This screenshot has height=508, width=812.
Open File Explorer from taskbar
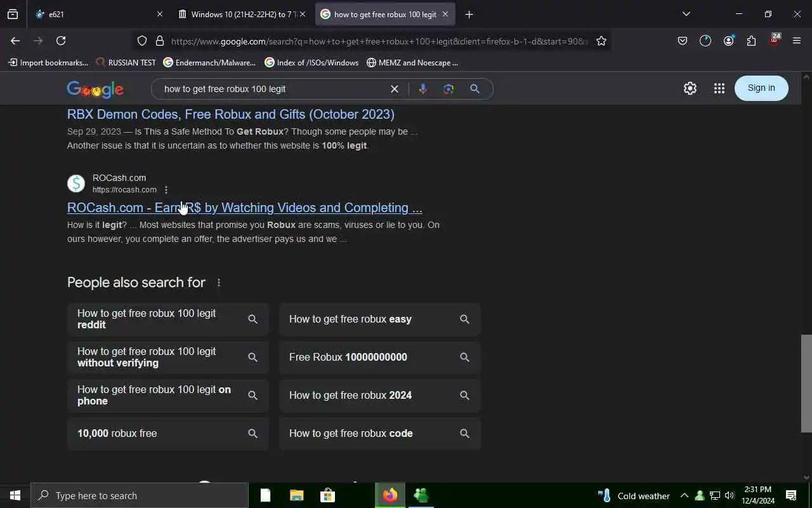(x=296, y=495)
